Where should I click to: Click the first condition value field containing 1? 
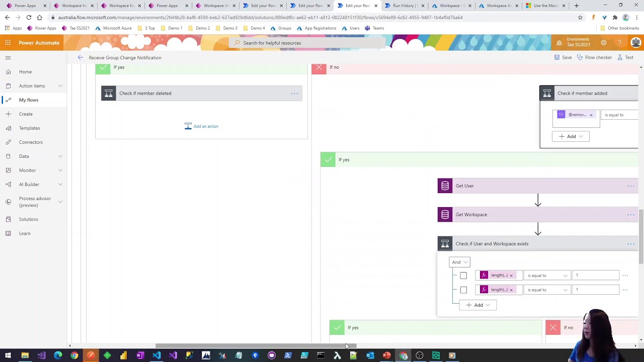coord(597,276)
